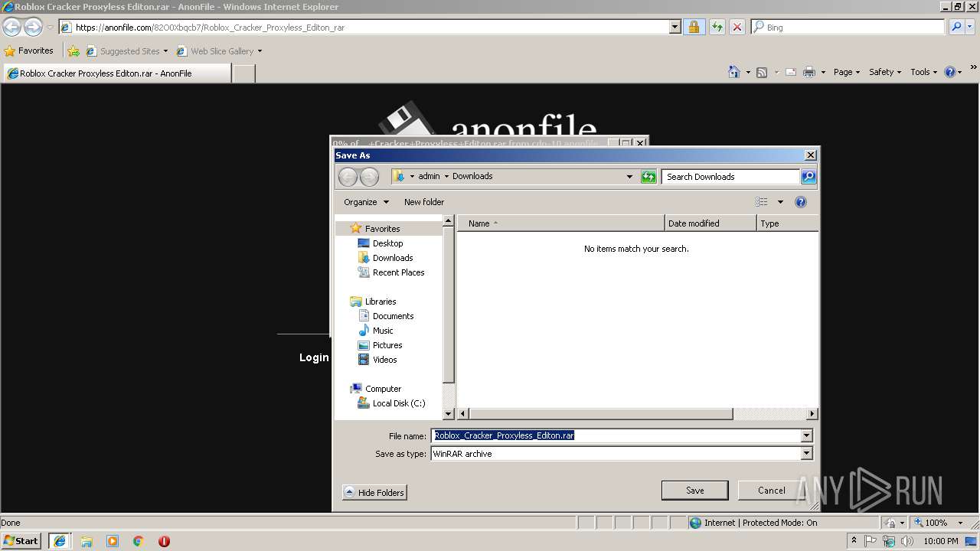Click the IE Back navigation button
980x551 pixels.
pos(11,27)
